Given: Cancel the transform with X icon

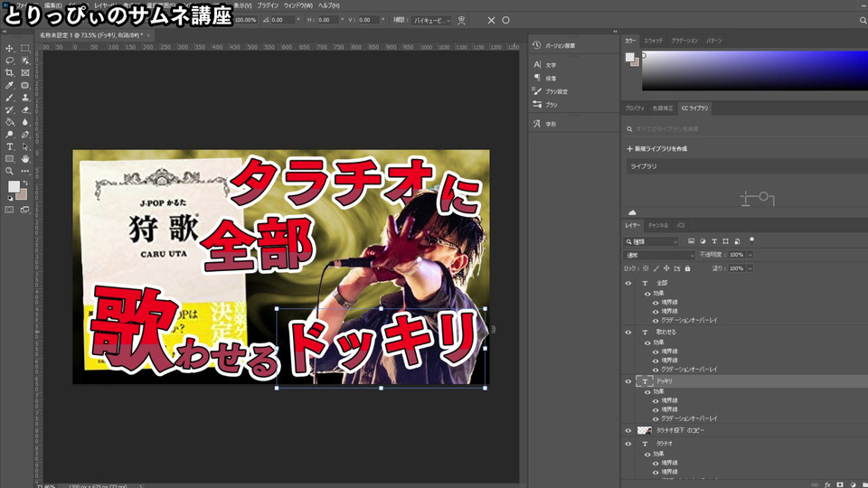Looking at the screenshot, I should coord(491,20).
